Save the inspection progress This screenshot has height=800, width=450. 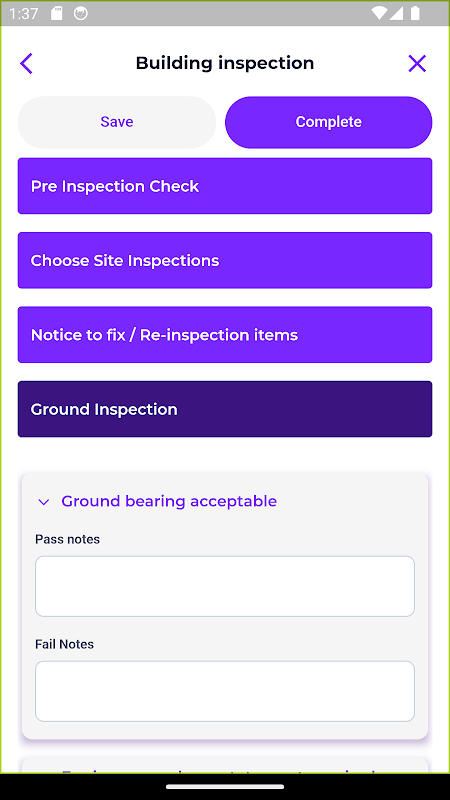pos(117,122)
